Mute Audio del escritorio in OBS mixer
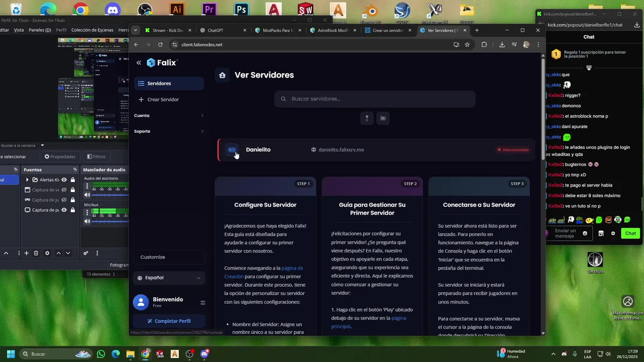The width and height of the screenshot is (644, 362). tap(87, 195)
